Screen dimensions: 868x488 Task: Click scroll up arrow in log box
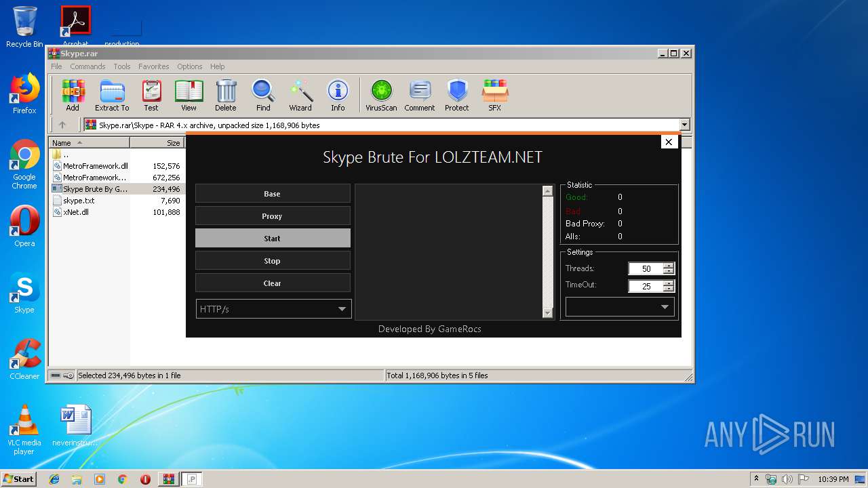tap(548, 191)
